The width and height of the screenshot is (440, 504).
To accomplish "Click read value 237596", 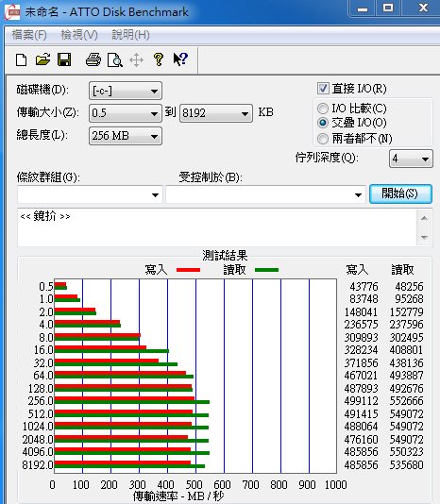I will tap(407, 325).
